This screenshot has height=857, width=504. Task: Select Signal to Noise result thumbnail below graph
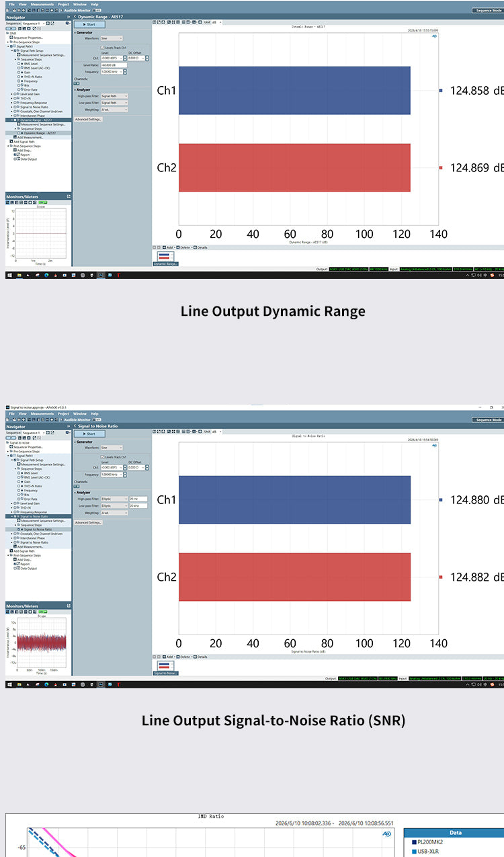[x=165, y=667]
